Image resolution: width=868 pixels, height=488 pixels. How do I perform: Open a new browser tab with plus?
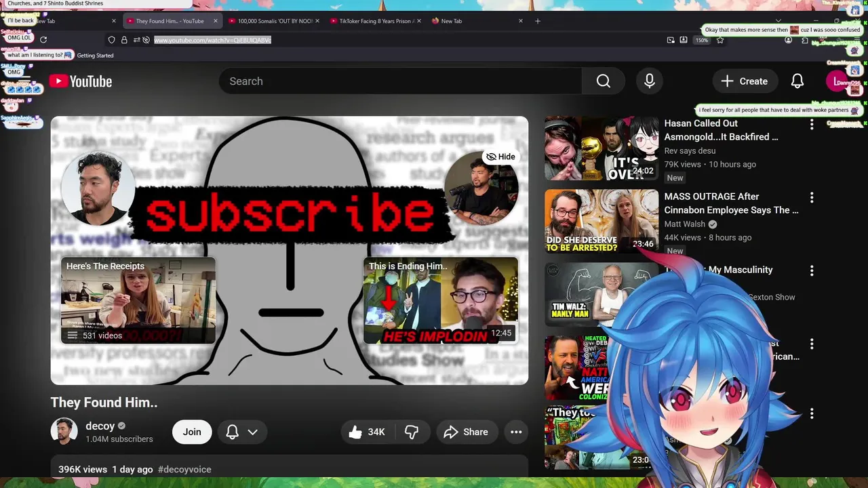(x=538, y=21)
